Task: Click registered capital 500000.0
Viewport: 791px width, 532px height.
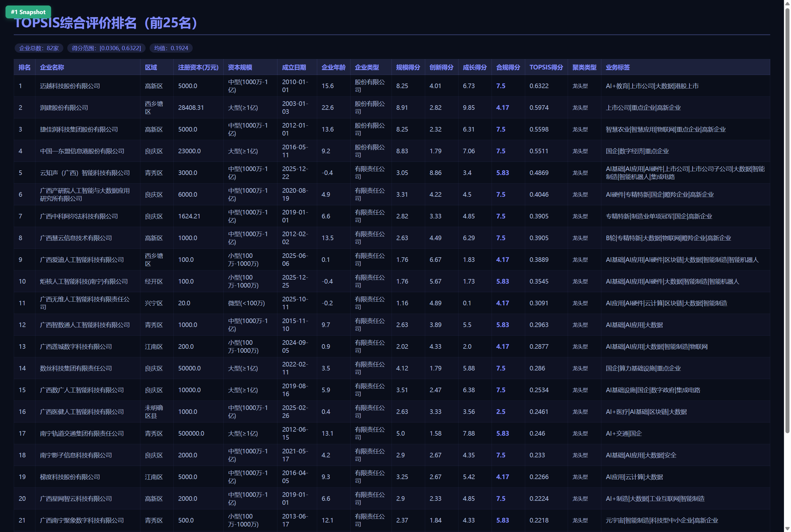Action: click(x=191, y=433)
